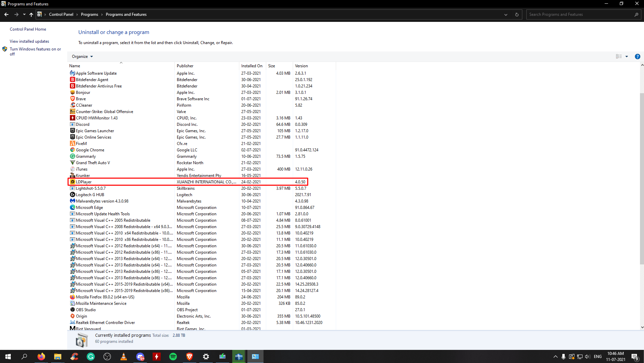This screenshot has width=644, height=363.
Task: Launch OBS Studio from the taskbar
Action: (x=107, y=356)
